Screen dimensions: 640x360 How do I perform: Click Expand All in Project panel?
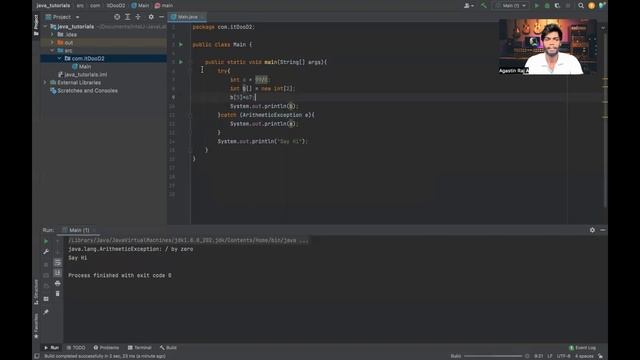127,17
